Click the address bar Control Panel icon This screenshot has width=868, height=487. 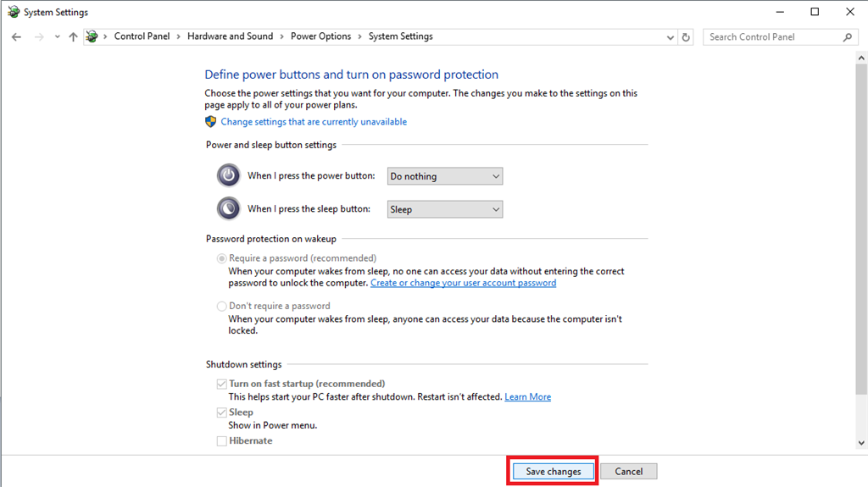click(92, 36)
